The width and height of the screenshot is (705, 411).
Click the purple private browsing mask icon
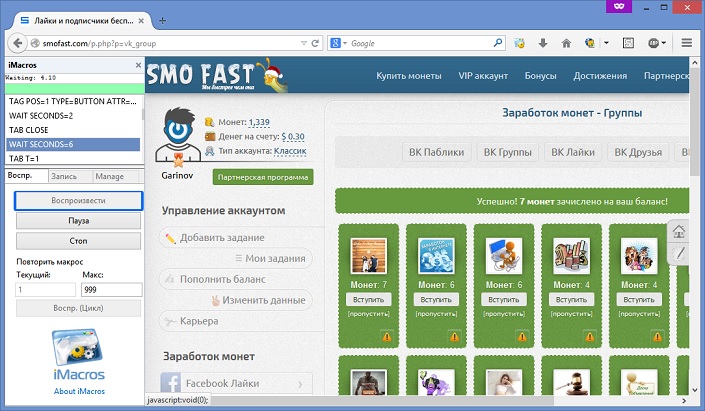(619, 6)
